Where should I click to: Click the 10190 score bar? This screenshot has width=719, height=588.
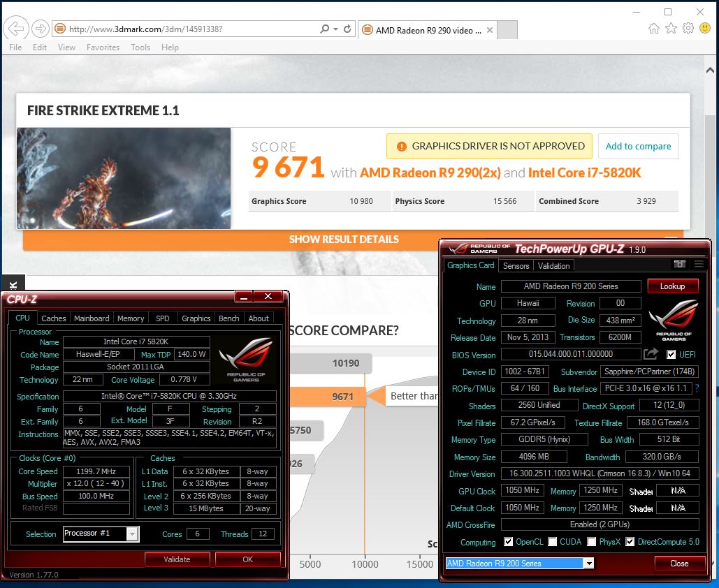pos(331,363)
